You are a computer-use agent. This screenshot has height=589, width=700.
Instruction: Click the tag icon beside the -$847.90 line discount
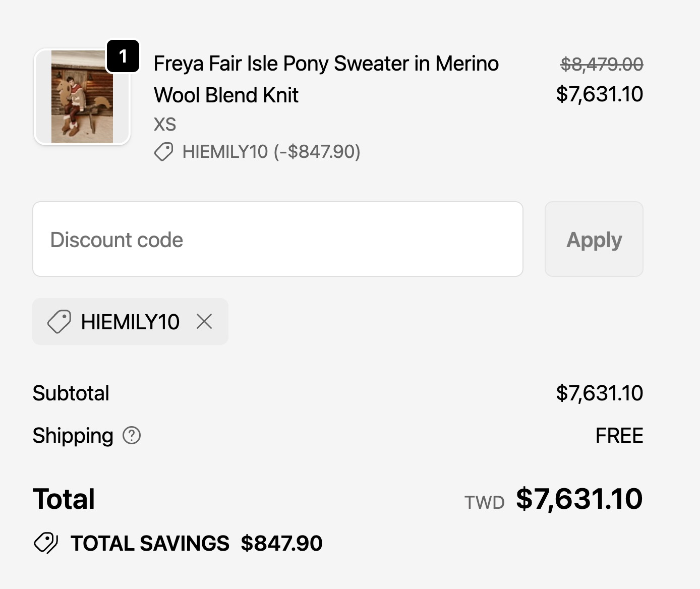pos(163,152)
